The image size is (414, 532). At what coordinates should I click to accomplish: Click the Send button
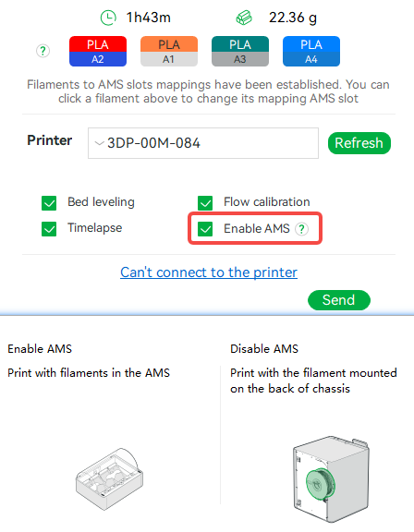[338, 300]
